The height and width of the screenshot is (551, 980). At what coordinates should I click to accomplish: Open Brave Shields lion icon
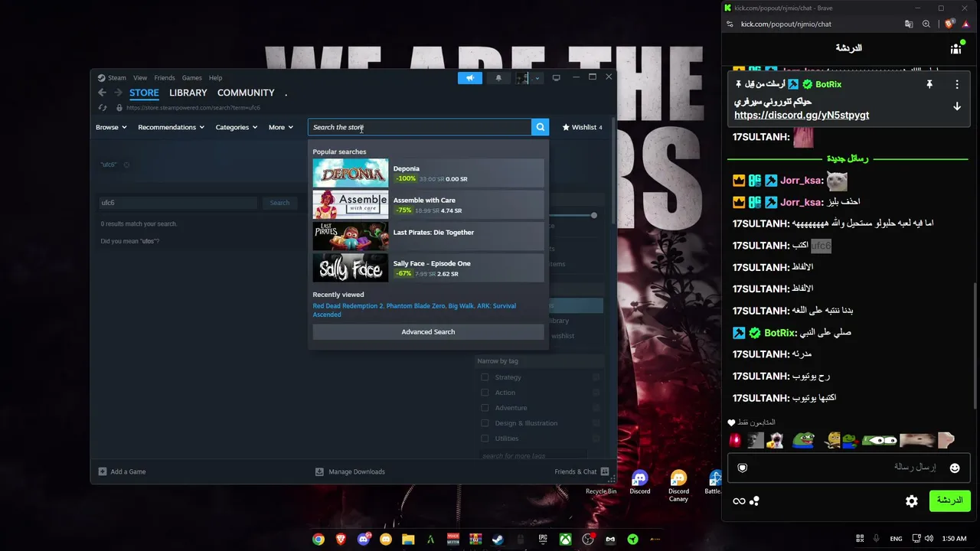click(x=949, y=24)
